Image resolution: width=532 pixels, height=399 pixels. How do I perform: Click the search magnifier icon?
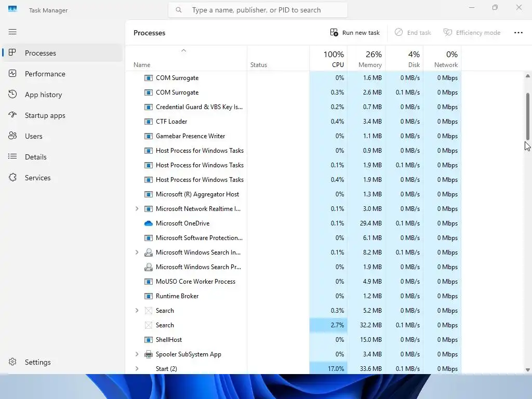(x=179, y=10)
